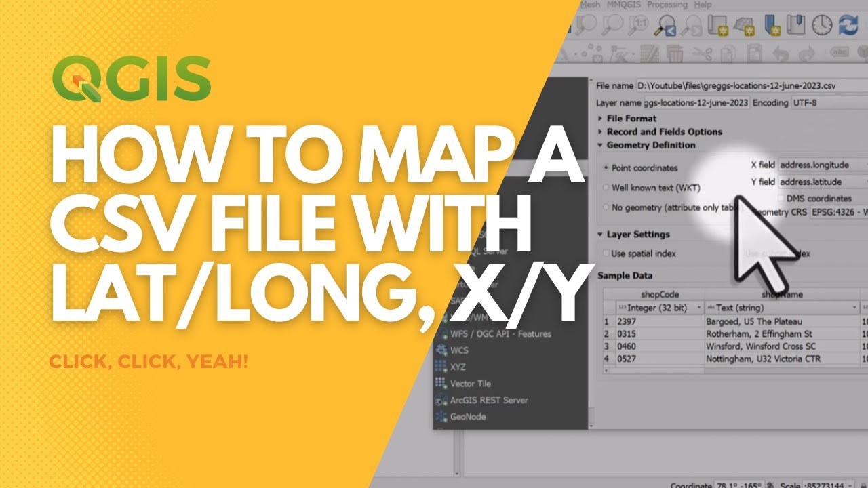The image size is (868, 488).
Task: Open the Processing menu
Action: [669, 5]
